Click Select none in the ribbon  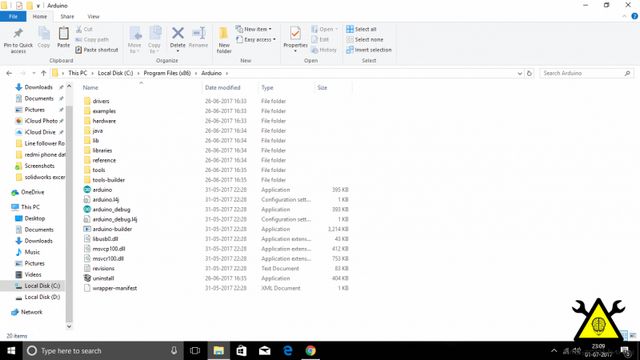pyautogui.click(x=364, y=40)
